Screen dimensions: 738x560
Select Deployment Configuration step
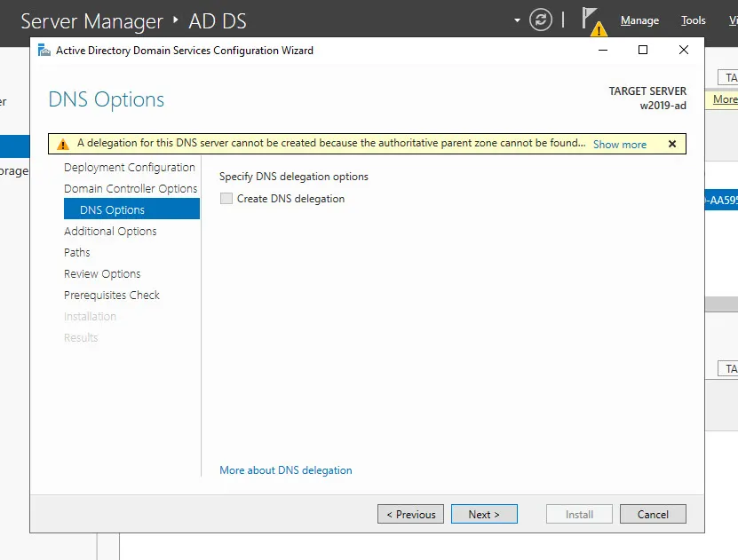[130, 168]
